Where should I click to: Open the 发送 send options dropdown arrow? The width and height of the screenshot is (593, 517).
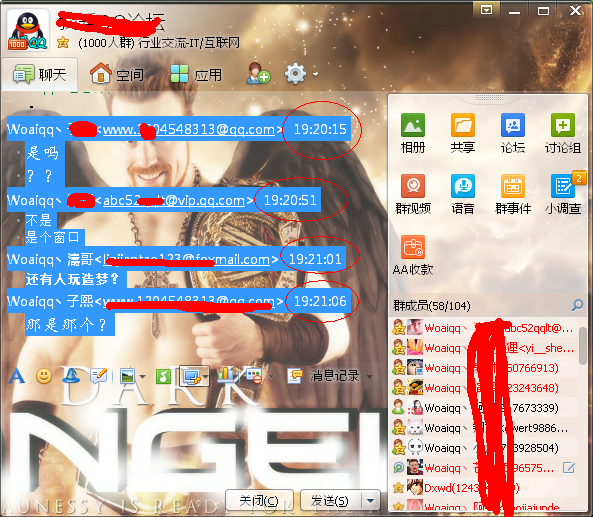(x=371, y=501)
